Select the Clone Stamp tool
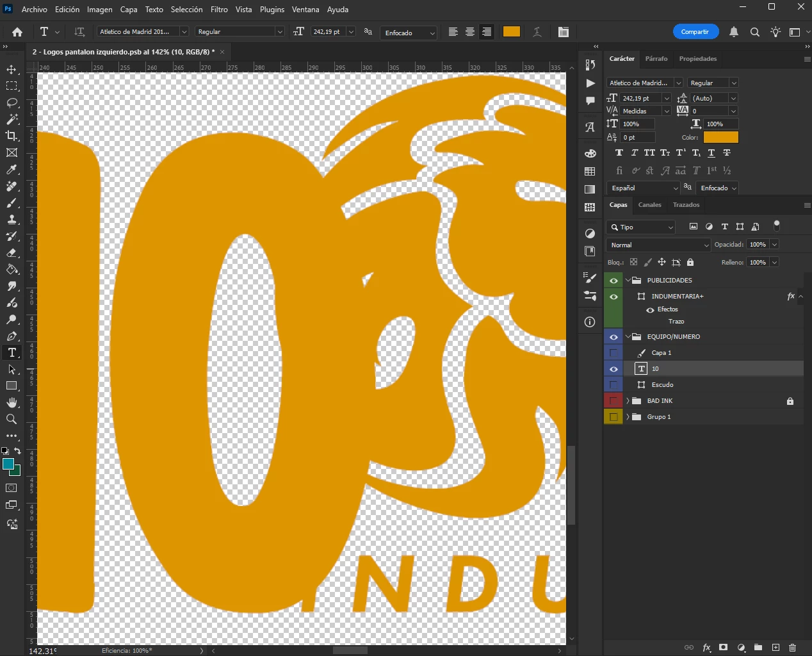Screen dimensions: 812x656 12,219
